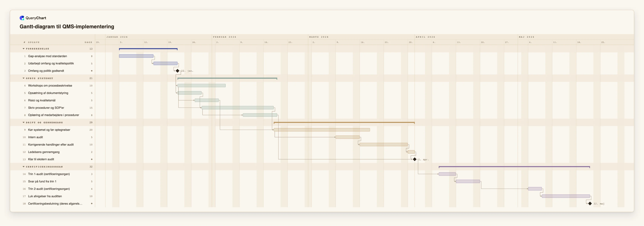
Task: Click the 1. apr. milestone diamond
Action: point(414,159)
